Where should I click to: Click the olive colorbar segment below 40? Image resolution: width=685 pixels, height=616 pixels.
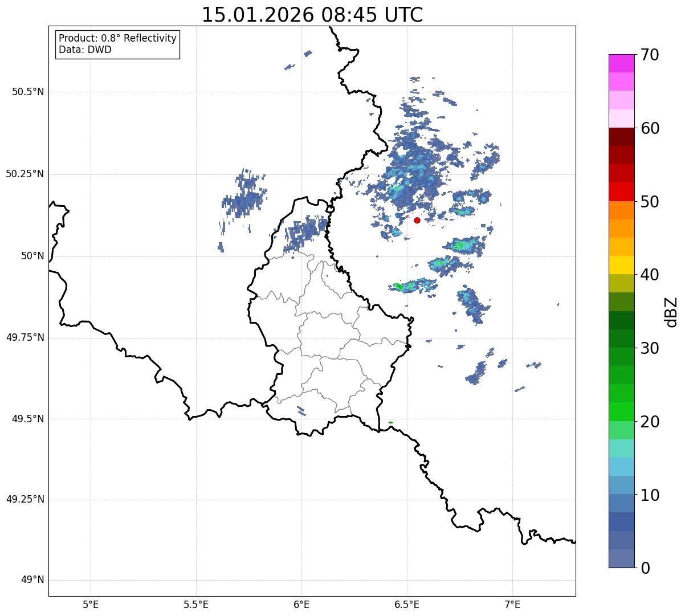622,283
